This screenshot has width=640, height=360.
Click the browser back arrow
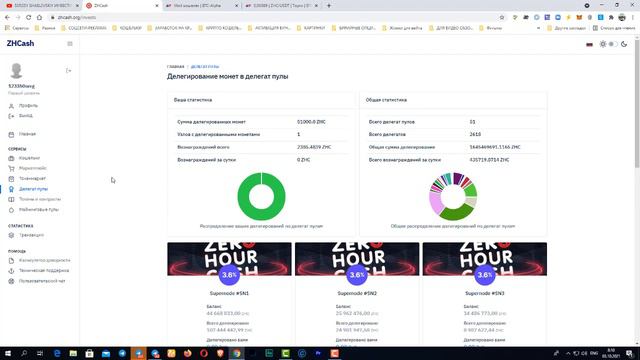click(7, 18)
